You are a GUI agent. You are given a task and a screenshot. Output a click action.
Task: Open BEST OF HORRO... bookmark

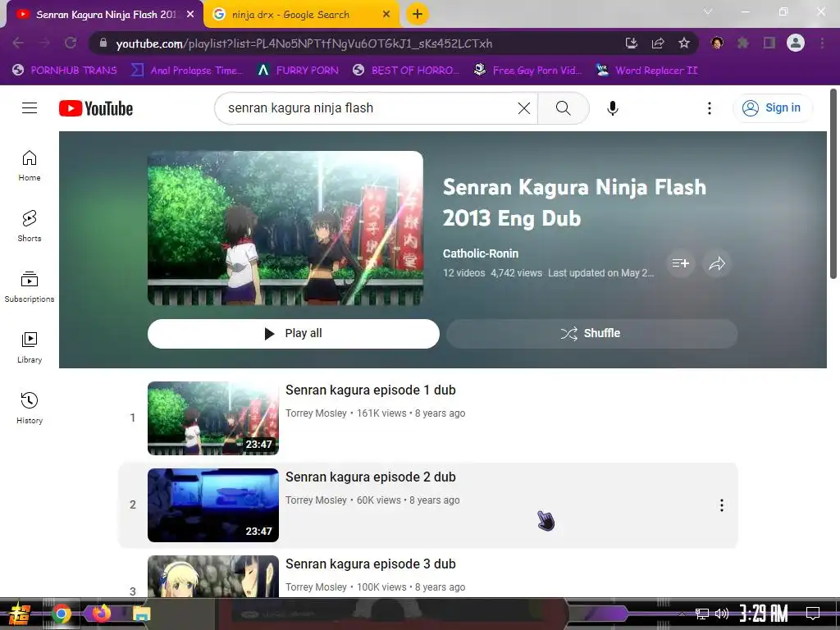pyautogui.click(x=406, y=71)
